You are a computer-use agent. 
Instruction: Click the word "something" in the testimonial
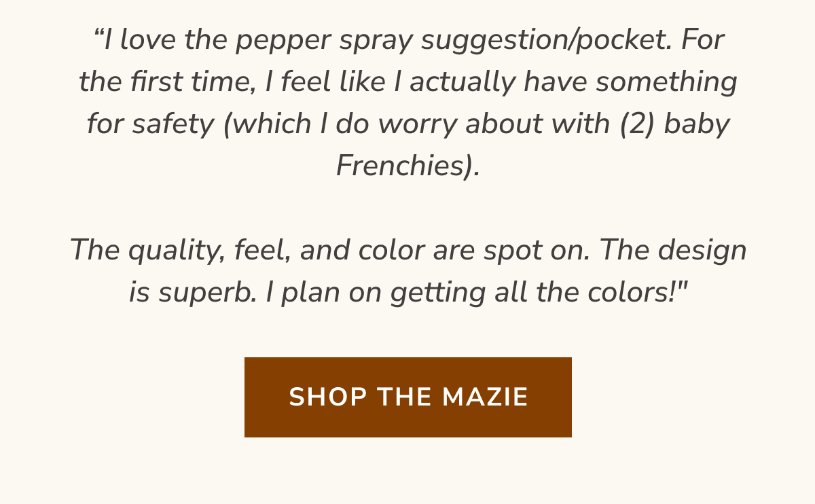point(666,83)
